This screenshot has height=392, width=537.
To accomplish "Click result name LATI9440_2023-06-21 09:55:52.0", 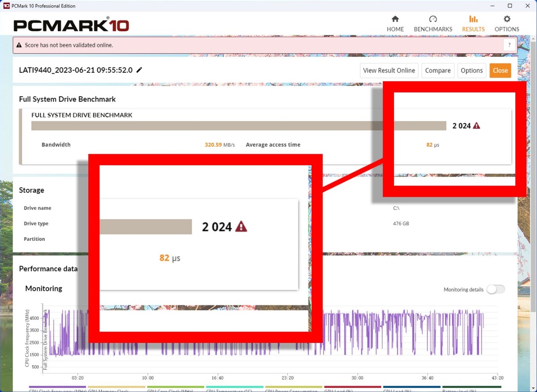I will [76, 70].
